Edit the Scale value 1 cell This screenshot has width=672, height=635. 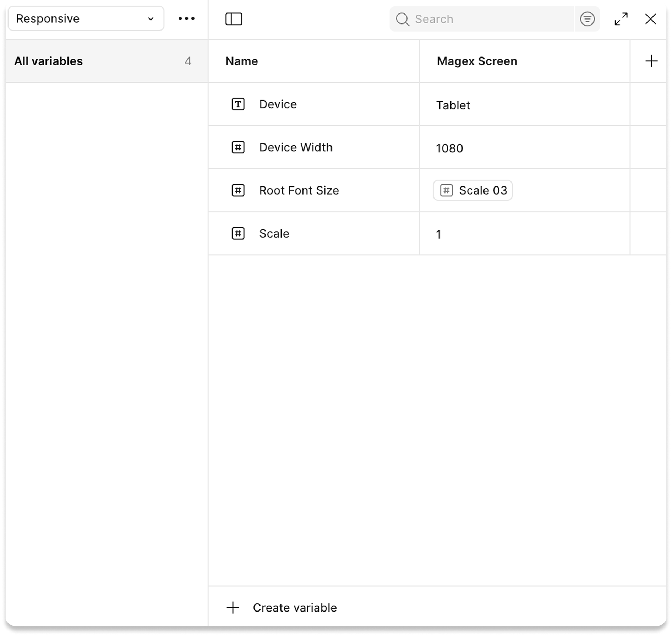[x=524, y=234]
